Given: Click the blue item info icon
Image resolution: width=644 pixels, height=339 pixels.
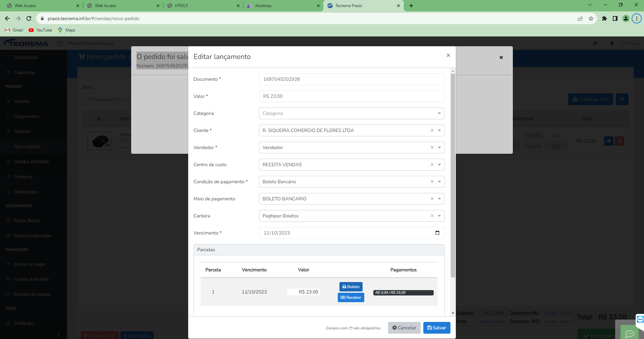Looking at the screenshot, I should 609,141.
